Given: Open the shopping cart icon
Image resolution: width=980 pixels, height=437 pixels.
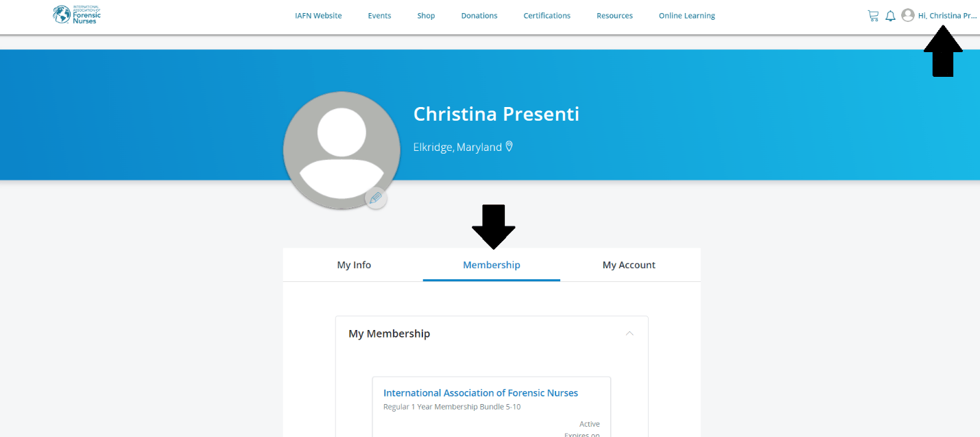Looking at the screenshot, I should [x=873, y=16].
